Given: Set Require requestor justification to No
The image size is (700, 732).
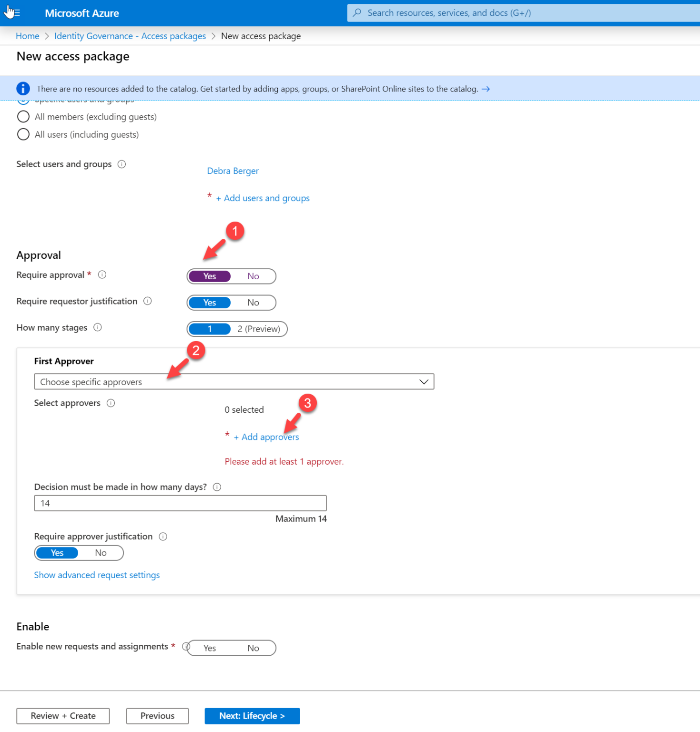Looking at the screenshot, I should pyautogui.click(x=253, y=302).
